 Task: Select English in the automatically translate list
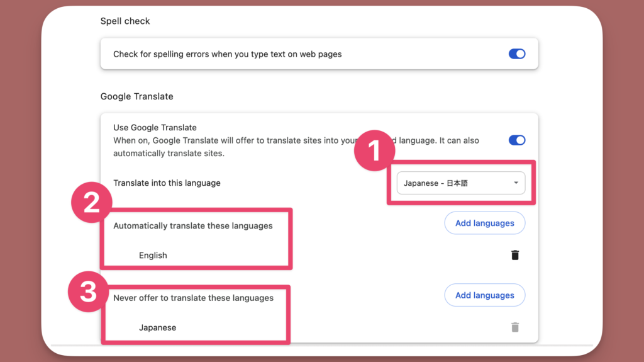(x=153, y=256)
